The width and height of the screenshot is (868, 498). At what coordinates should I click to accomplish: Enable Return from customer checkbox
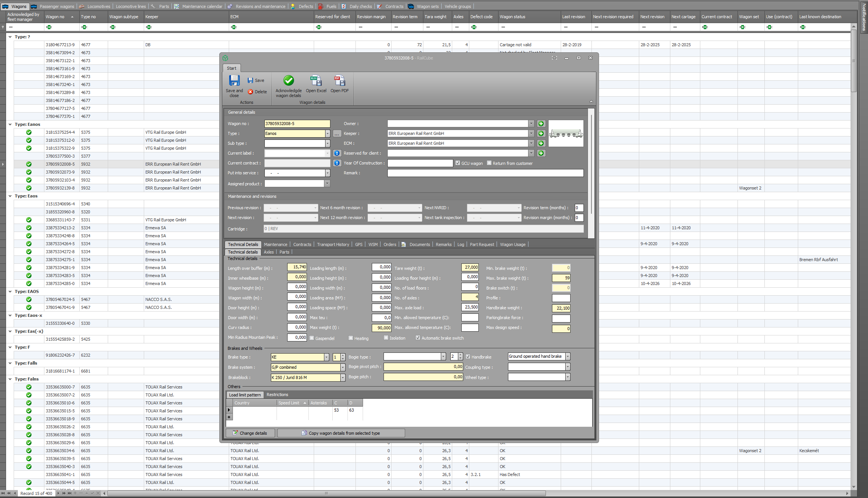[489, 163]
